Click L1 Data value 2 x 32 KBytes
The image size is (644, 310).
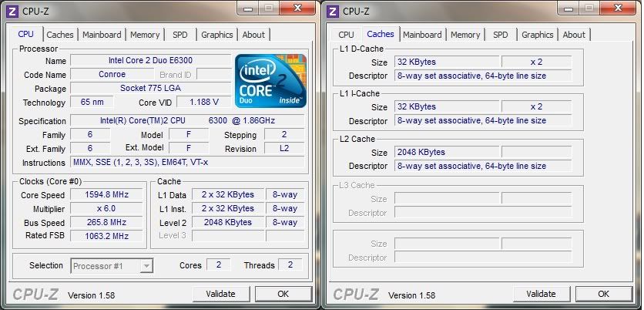[228, 194]
